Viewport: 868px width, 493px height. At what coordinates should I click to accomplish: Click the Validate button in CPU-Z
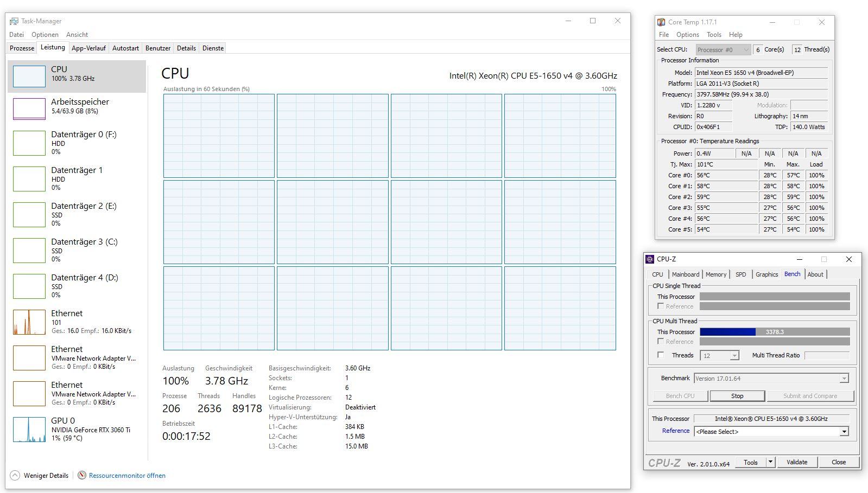pos(797,463)
